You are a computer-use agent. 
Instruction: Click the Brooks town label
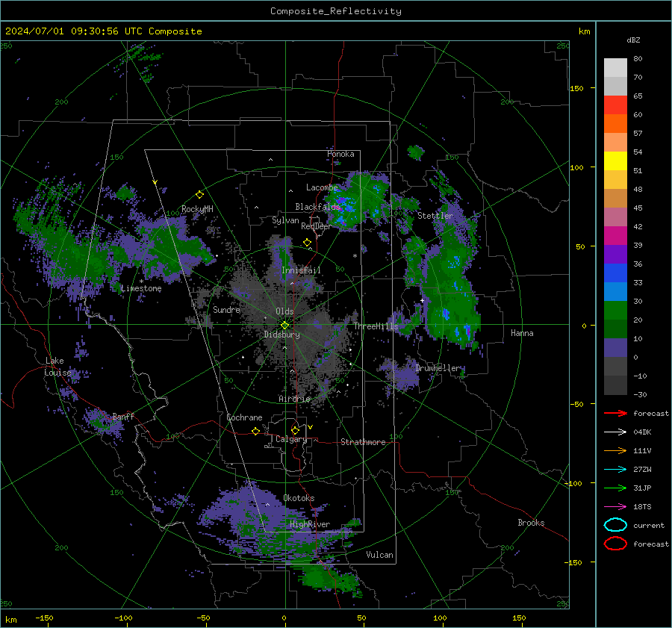pos(531,523)
